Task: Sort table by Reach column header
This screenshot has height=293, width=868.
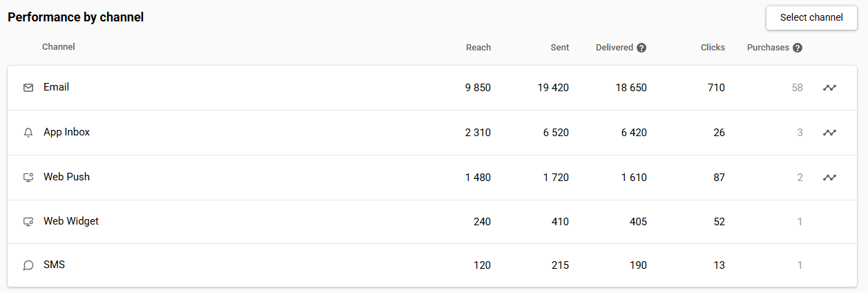Action: (x=479, y=48)
